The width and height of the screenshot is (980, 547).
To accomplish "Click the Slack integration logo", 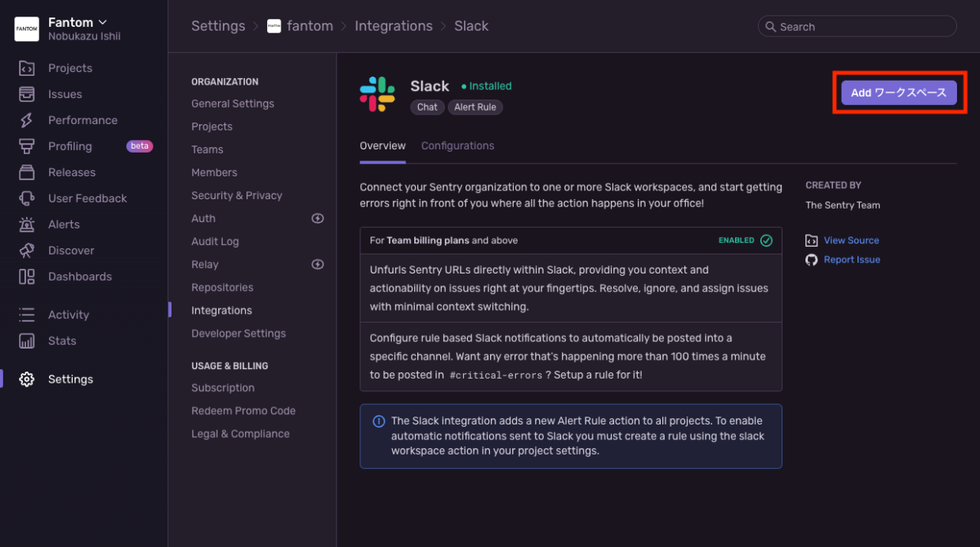I will click(378, 94).
